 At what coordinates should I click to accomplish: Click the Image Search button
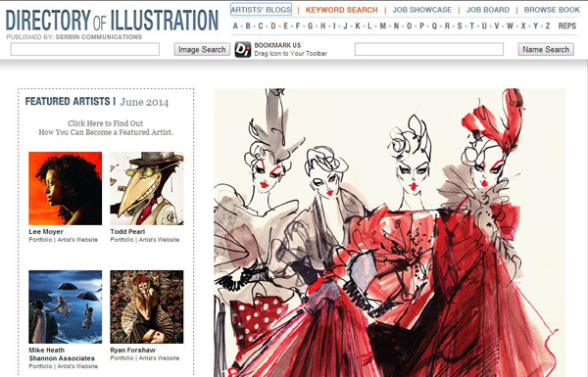coord(202,50)
